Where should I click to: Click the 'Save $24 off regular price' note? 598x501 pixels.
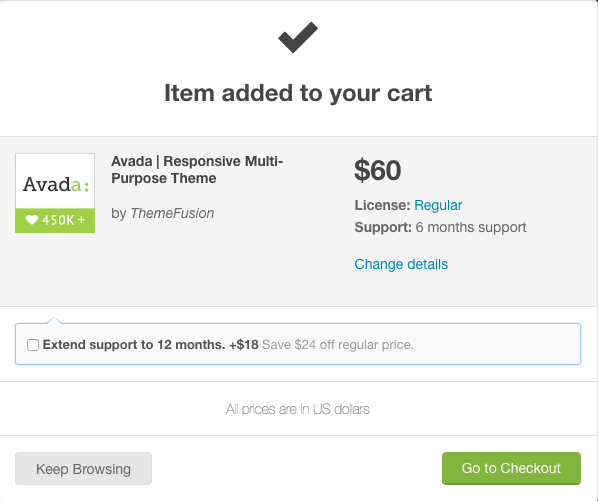tap(338, 345)
